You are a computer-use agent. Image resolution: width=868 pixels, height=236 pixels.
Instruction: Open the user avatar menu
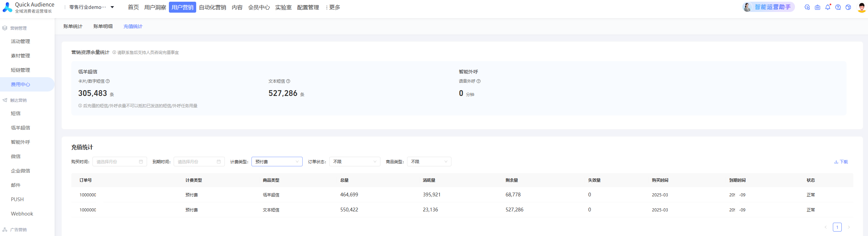tap(862, 7)
